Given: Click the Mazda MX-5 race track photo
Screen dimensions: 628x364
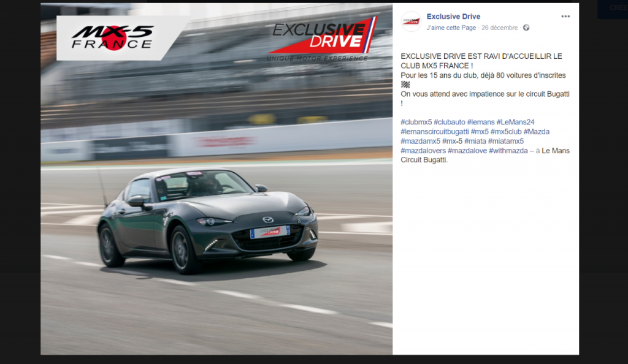Looking at the screenshot, I should tap(216, 179).
